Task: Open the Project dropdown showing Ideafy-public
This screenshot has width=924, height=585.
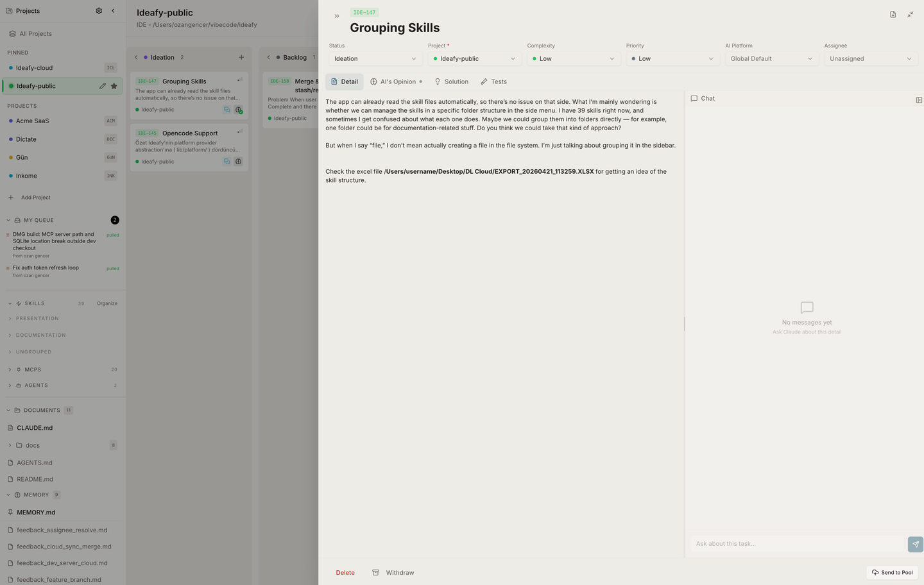Action: point(475,58)
